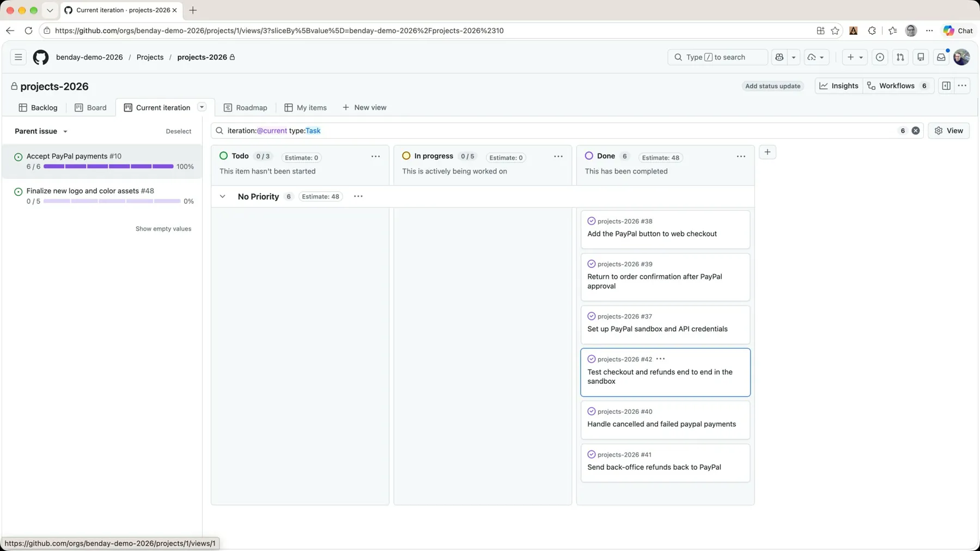The height and width of the screenshot is (551, 980).
Task: Add a new column with plus icon
Action: point(768,152)
